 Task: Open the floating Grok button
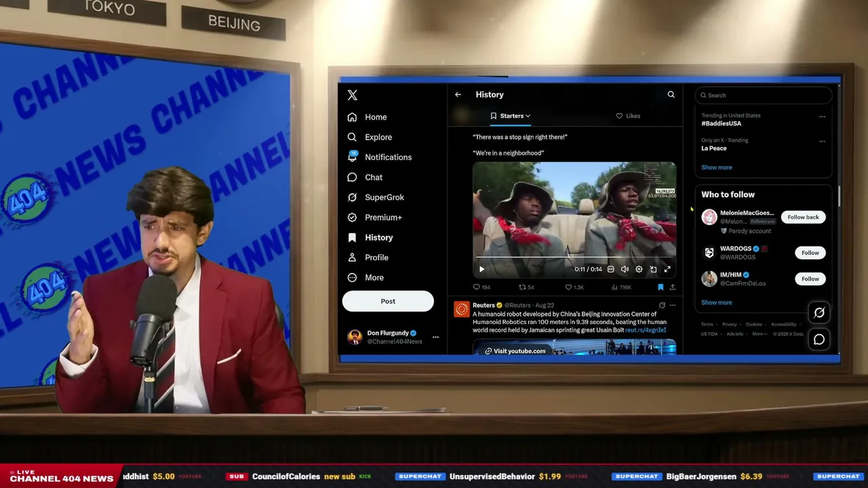[819, 312]
